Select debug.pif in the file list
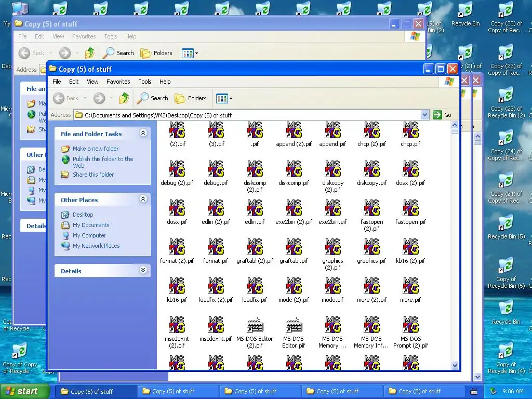The height and width of the screenshot is (399, 532). click(216, 169)
